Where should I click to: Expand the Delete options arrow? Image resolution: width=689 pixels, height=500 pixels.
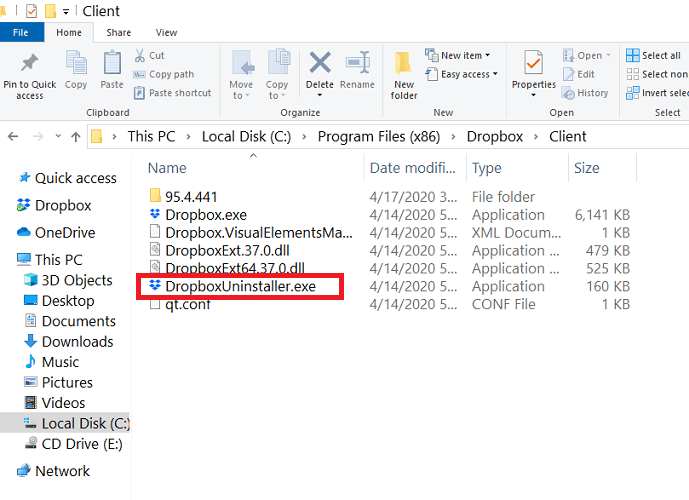tap(320, 95)
